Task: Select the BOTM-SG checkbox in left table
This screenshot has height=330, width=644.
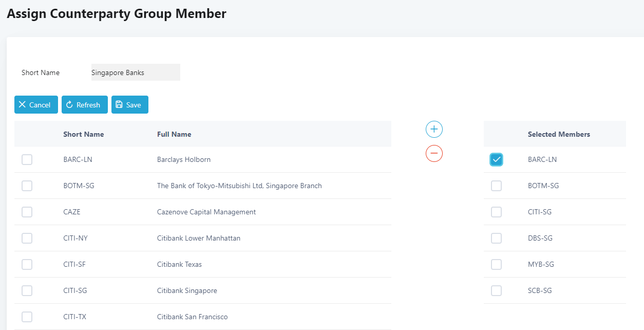Action: point(27,186)
